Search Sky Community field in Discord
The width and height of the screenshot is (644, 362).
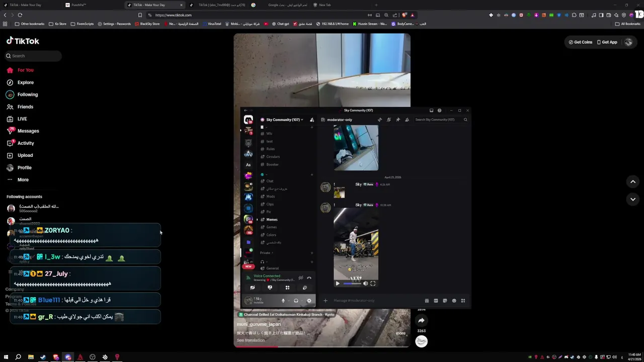tap(441, 120)
